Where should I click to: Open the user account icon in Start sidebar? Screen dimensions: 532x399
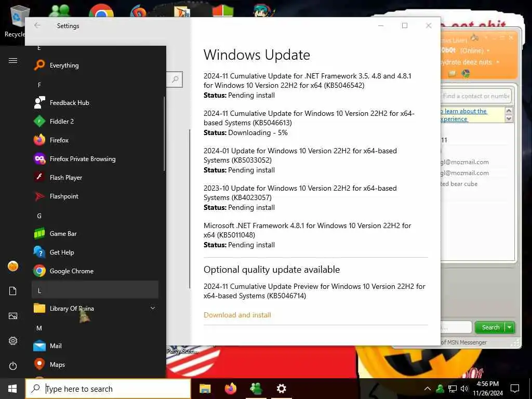(x=13, y=266)
